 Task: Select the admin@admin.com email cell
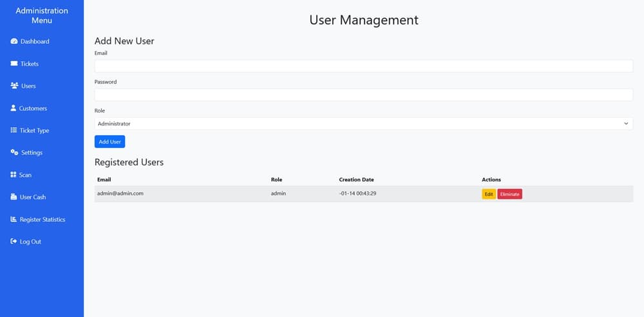(x=120, y=194)
